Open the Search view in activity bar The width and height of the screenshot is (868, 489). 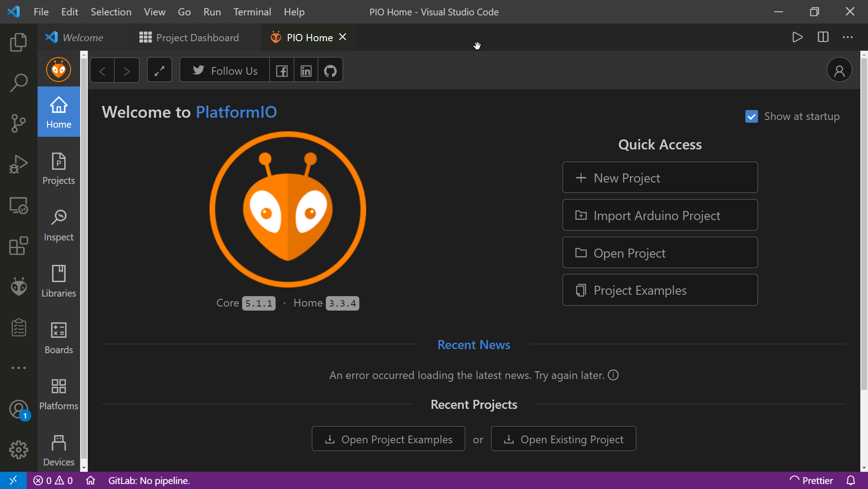coord(19,83)
